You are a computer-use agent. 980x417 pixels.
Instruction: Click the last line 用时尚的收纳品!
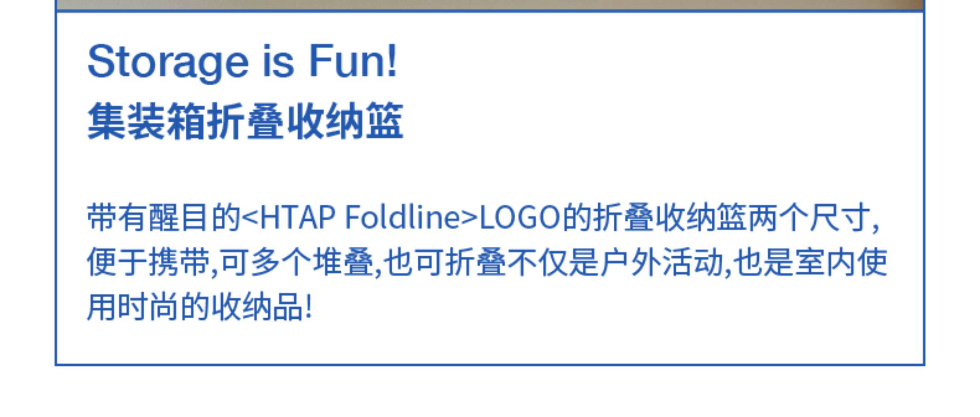[200, 308]
